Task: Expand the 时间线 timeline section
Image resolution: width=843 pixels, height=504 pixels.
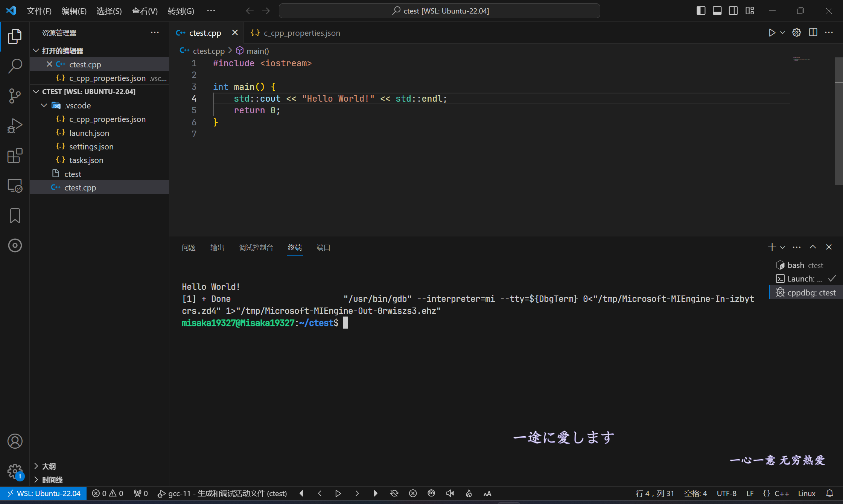Action: (99, 480)
